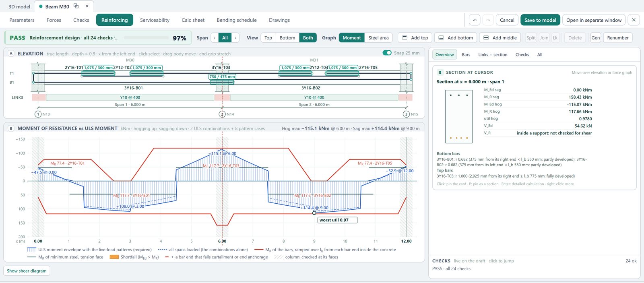The image size is (644, 283).
Task: Click the beam cross-section thumbnail
Action: click(x=458, y=117)
